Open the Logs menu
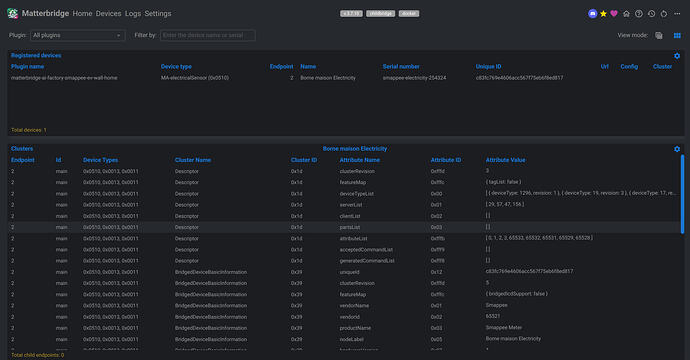This screenshot has height=360, width=690. [x=133, y=14]
